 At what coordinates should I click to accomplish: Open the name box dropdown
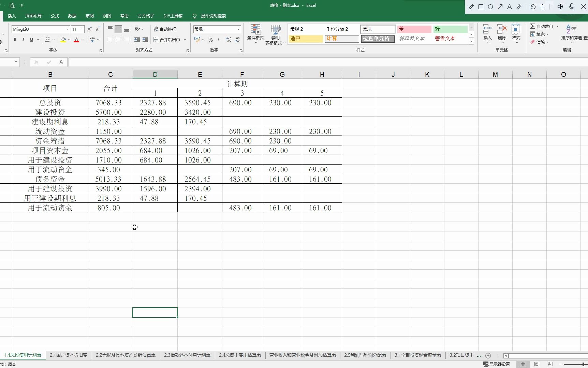coord(16,62)
